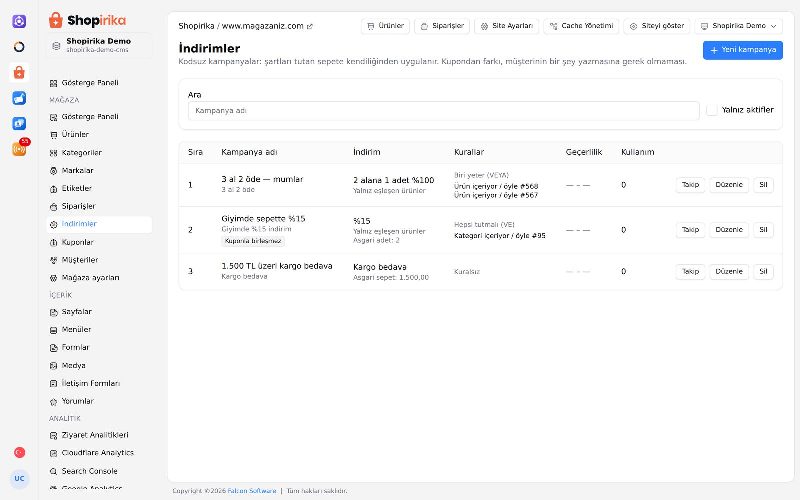This screenshot has height=500, width=800.
Task: Open Site Ayarları from the top toolbar
Action: point(506,26)
